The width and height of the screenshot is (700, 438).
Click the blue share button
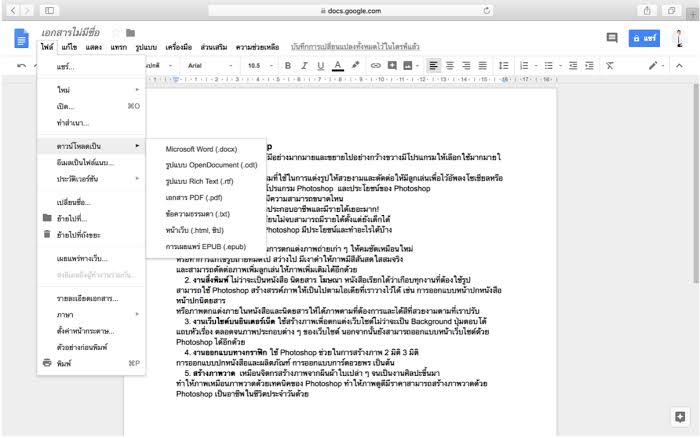click(644, 38)
